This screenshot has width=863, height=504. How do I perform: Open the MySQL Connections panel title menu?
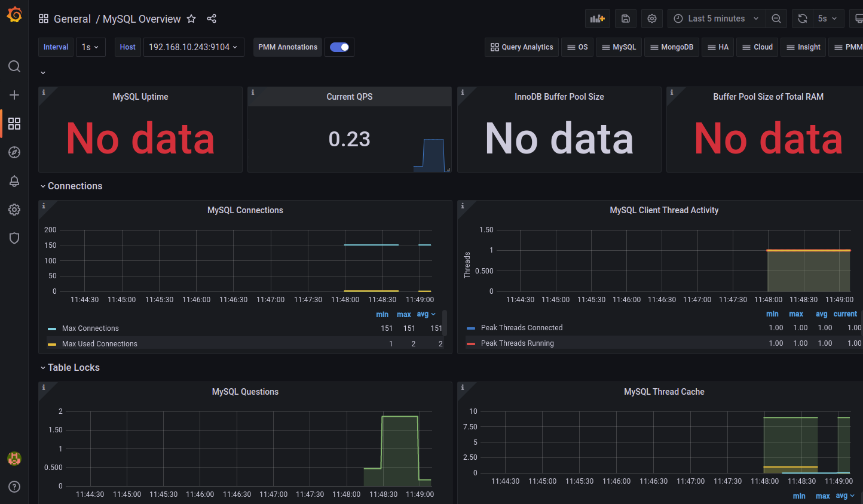(x=245, y=210)
